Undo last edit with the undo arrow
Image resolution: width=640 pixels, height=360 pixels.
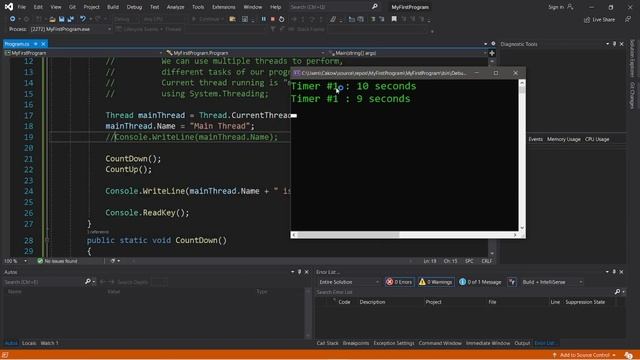pos(83,19)
